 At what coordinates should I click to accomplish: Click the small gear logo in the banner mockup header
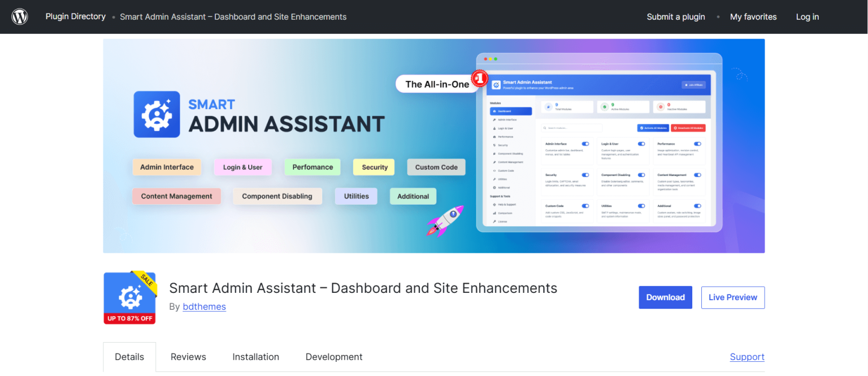(496, 85)
